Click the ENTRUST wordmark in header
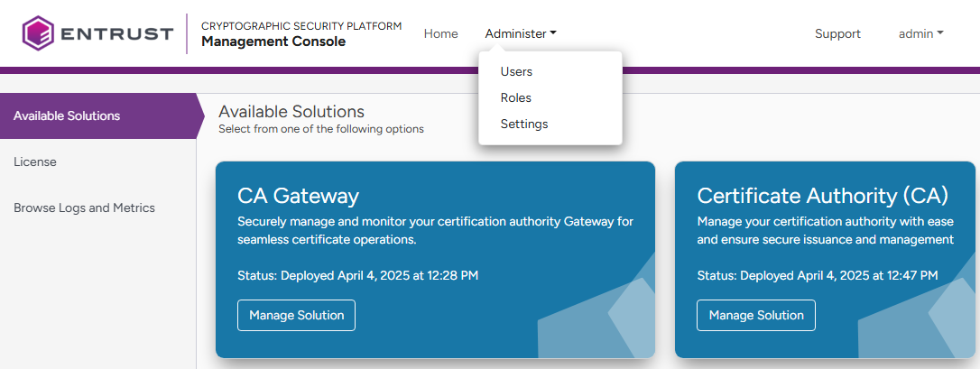Screen dimensions: 980x369 [x=117, y=34]
